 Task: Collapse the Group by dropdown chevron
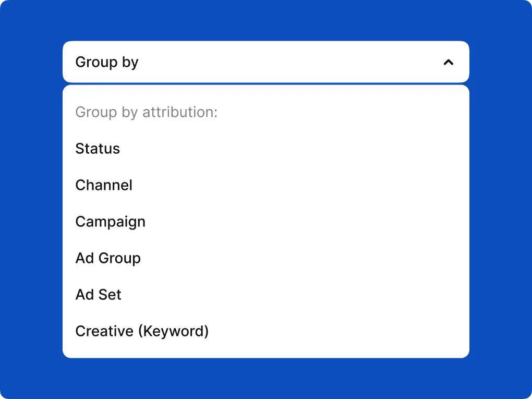coord(448,63)
